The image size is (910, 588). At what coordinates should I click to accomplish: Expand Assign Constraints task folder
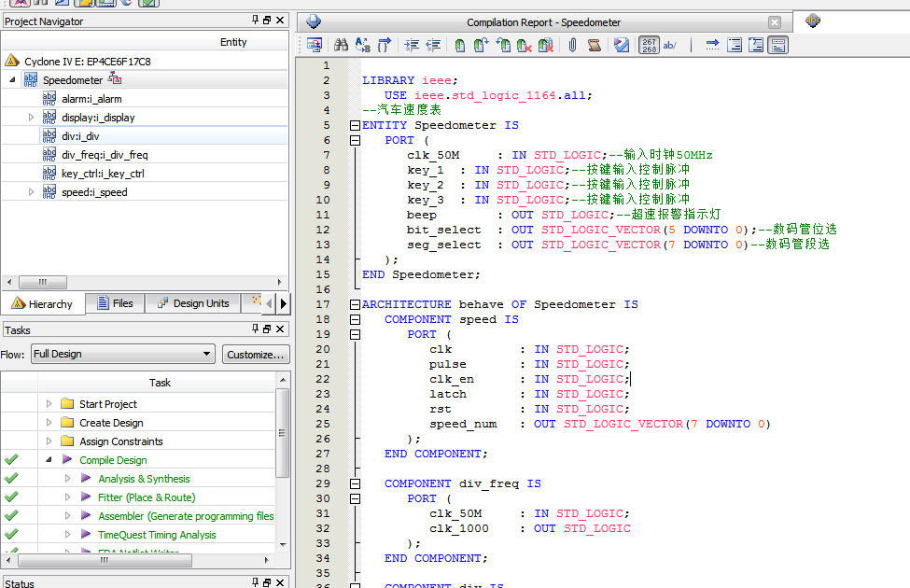[49, 441]
